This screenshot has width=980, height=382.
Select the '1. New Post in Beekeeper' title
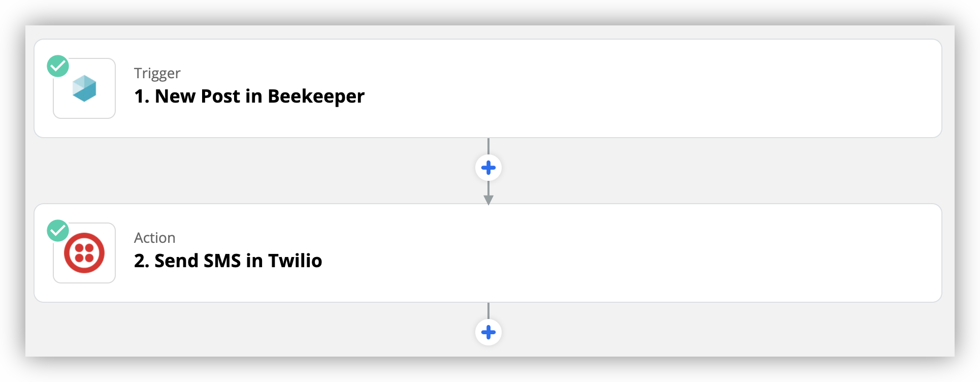tap(249, 96)
